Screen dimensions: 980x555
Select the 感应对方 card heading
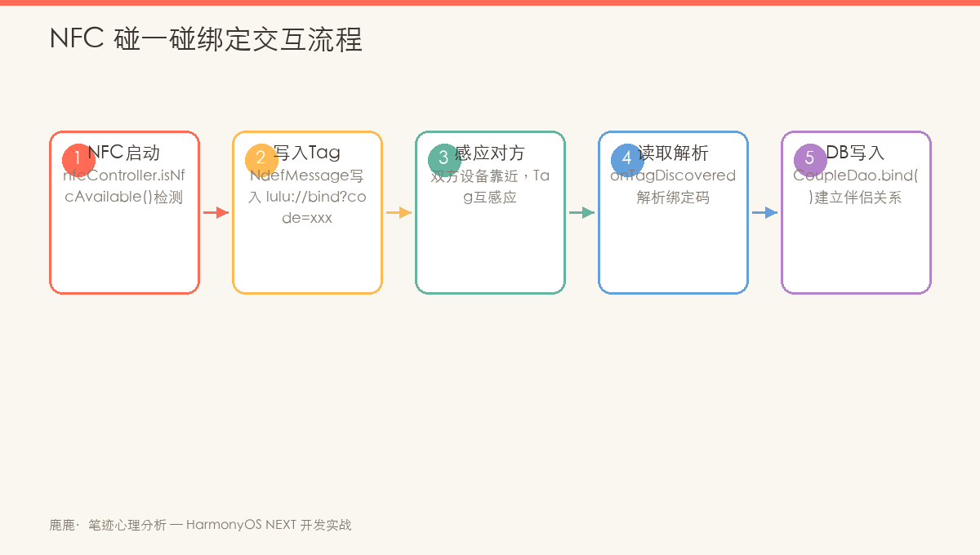pos(490,153)
